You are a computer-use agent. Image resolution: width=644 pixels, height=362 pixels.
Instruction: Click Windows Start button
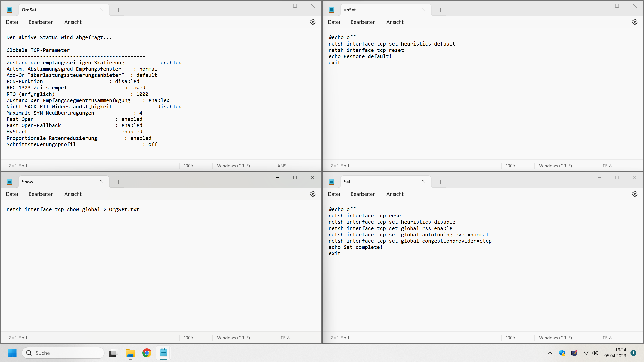click(12, 353)
